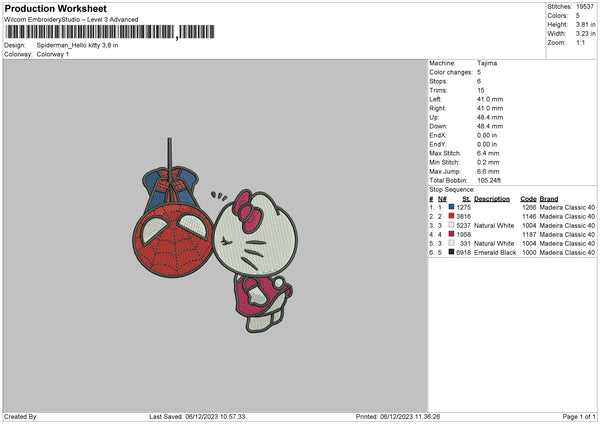Viewport: 600px width, 424px height.
Task: Click the 'Description' column header
Action: click(492, 199)
